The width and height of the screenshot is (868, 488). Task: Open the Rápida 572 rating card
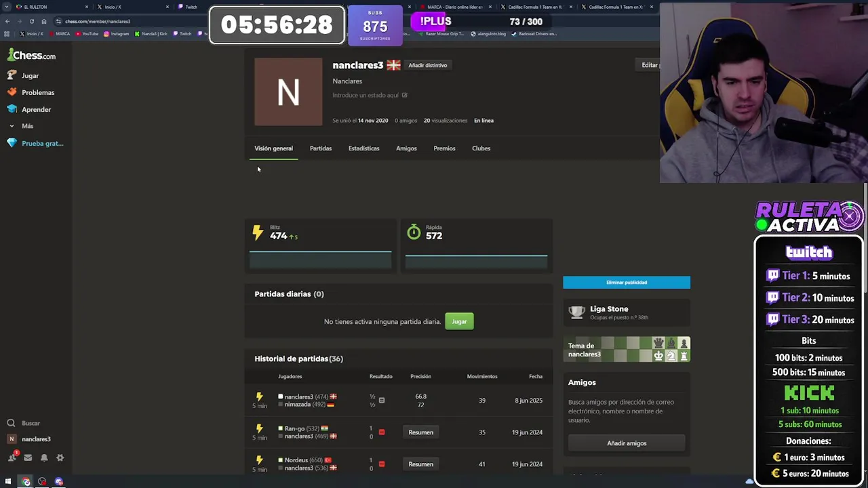click(x=476, y=246)
